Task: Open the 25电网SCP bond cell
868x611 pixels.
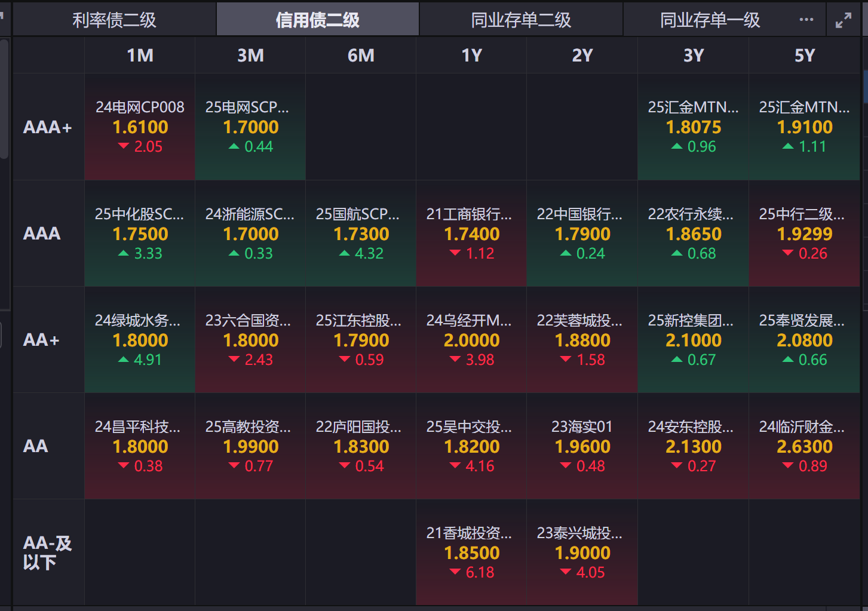Action: 250,127
